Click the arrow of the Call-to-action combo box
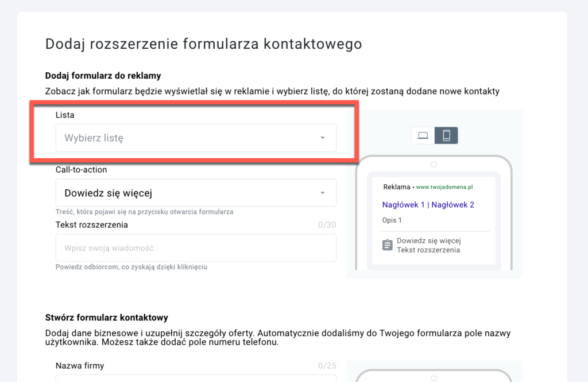This screenshot has width=588, height=382. pos(323,193)
